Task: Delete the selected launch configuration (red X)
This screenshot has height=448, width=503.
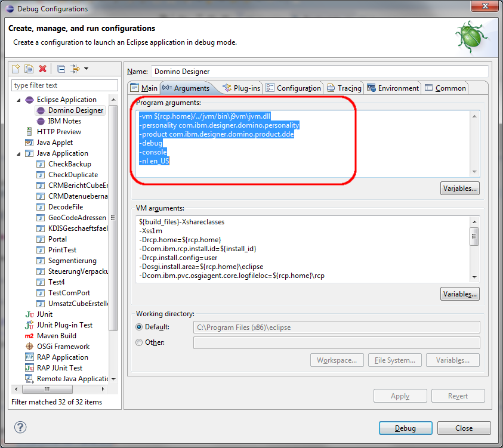Action: [x=42, y=69]
